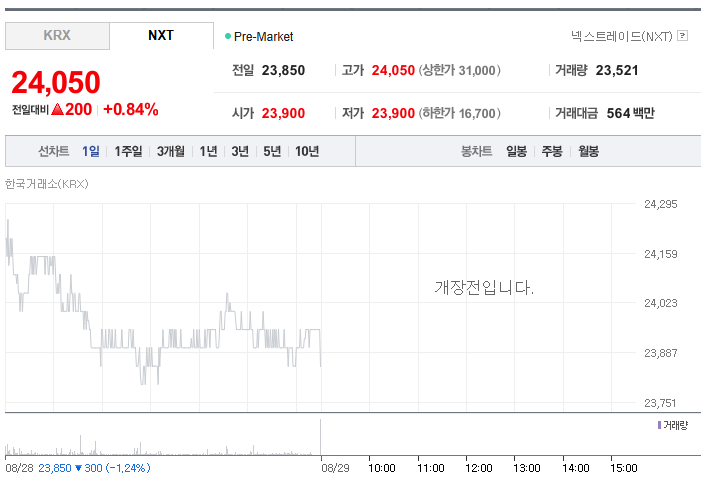Click the 선차트 label

[x=54, y=152]
